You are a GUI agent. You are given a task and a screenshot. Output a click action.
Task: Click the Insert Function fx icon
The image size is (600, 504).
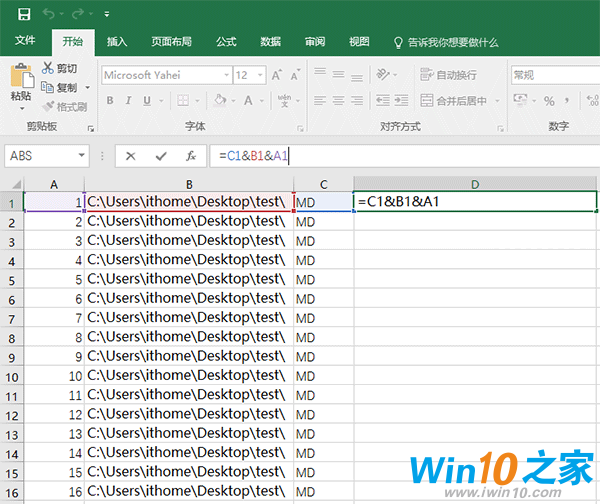(190, 156)
